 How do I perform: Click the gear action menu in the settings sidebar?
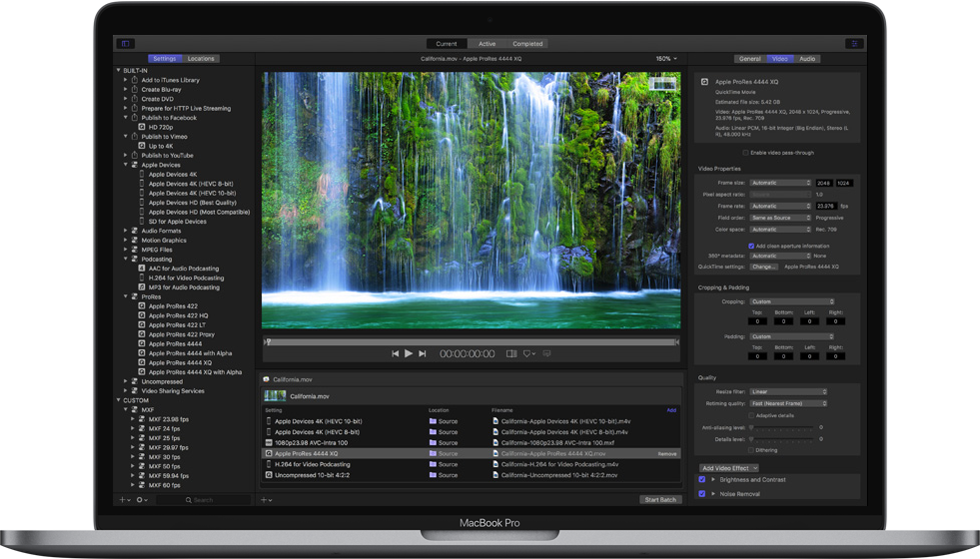tap(141, 499)
